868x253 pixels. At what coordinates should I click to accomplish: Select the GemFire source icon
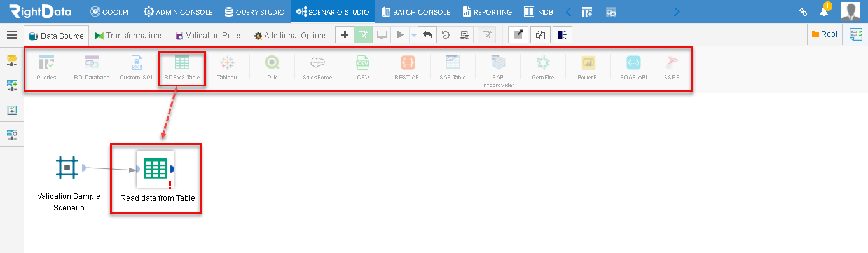(x=543, y=63)
